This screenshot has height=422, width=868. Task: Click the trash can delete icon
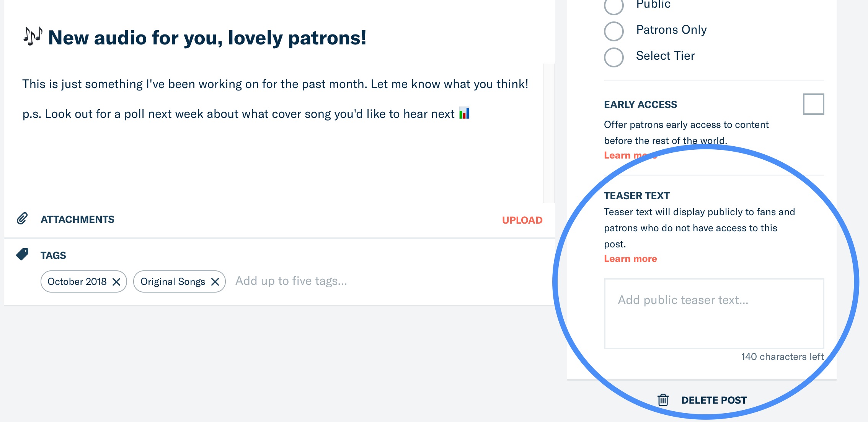click(x=663, y=400)
